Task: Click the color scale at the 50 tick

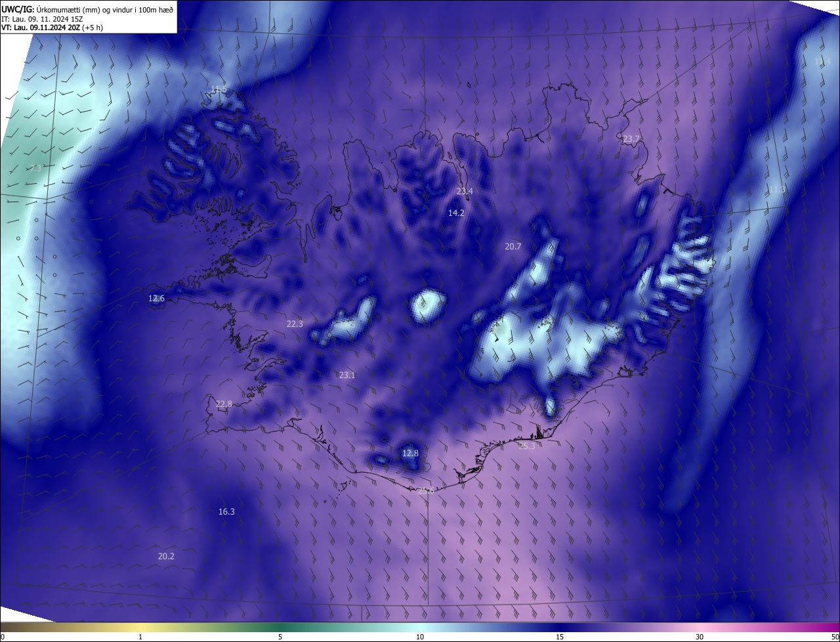Action: click(835, 637)
